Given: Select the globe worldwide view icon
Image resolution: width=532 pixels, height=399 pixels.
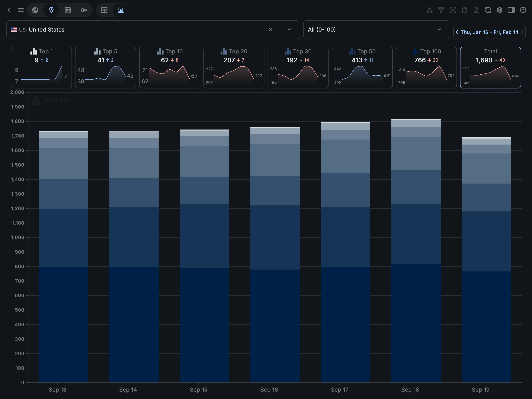Looking at the screenshot, I should [x=35, y=10].
